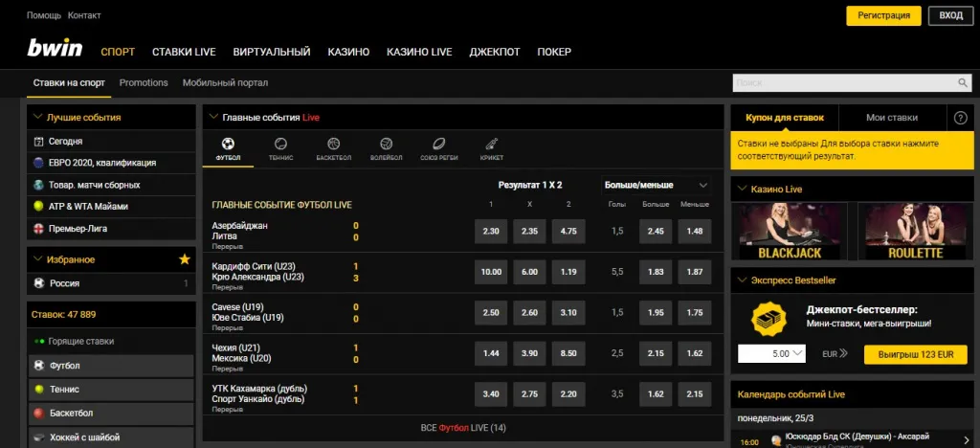Screen dimensions: 980x448
Task: Open the 5.00 stake amount dropdown
Action: coord(771,353)
